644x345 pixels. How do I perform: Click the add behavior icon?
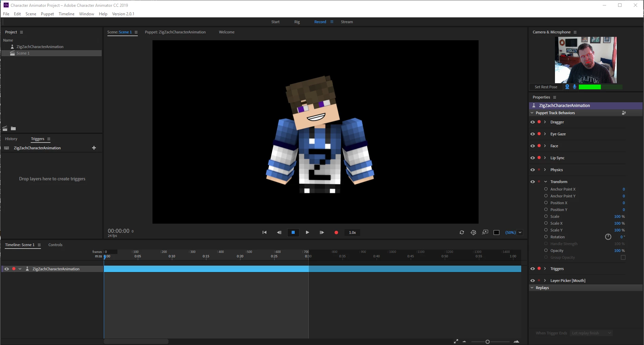[624, 113]
